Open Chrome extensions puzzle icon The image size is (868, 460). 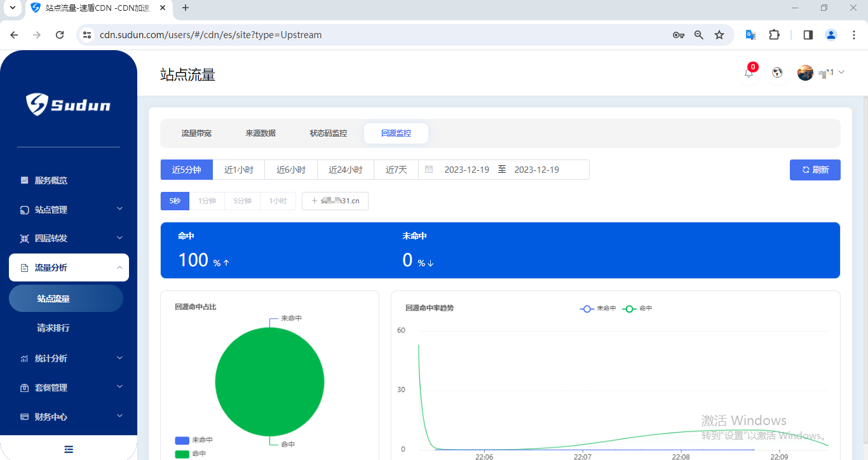point(774,35)
